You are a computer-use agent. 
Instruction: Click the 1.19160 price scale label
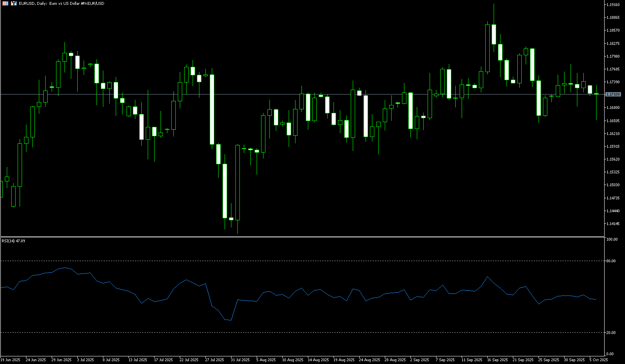coord(613,5)
